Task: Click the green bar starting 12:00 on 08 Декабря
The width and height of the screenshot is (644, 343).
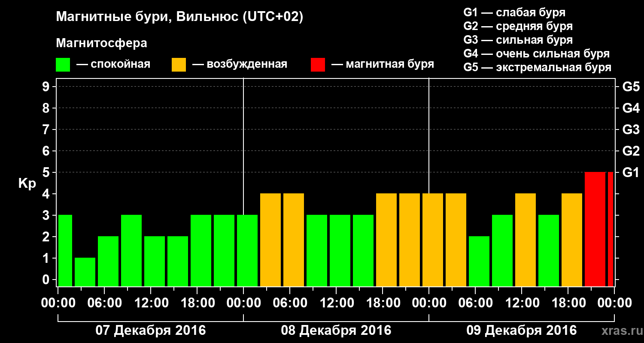Action: pyautogui.click(x=340, y=250)
